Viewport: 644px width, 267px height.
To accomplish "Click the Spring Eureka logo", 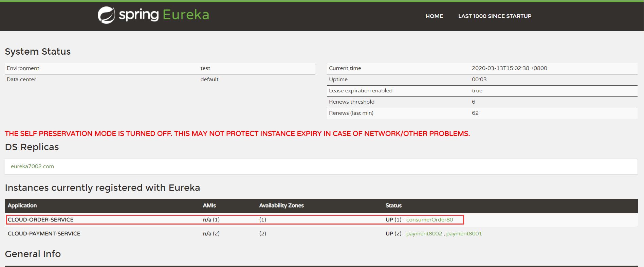I will 153,15.
